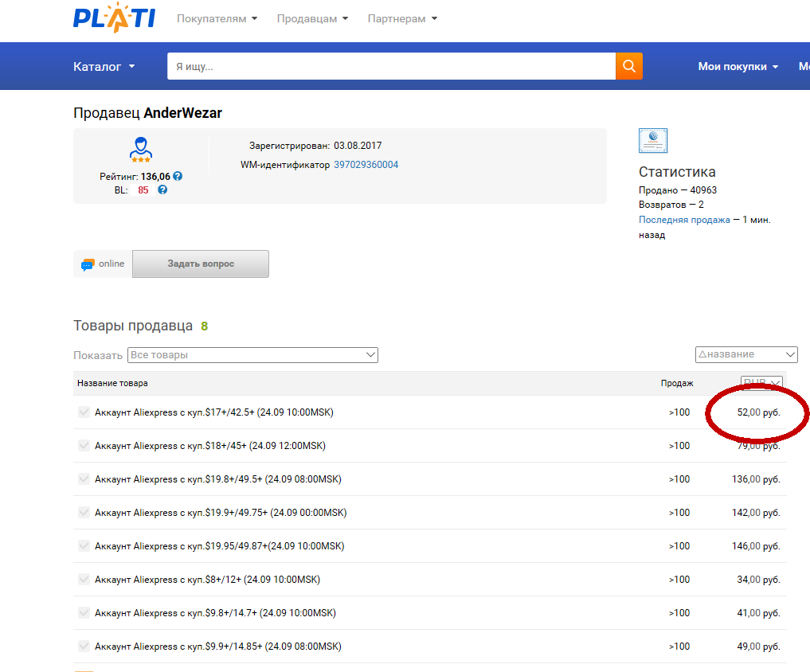Open product Аккаунт Aliexpress $19.95/49.87+
This screenshot has width=810, height=672.
pyautogui.click(x=220, y=546)
